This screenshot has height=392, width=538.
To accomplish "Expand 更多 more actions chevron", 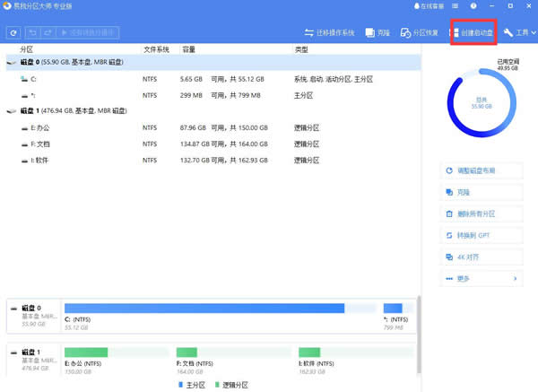I will click(515, 278).
